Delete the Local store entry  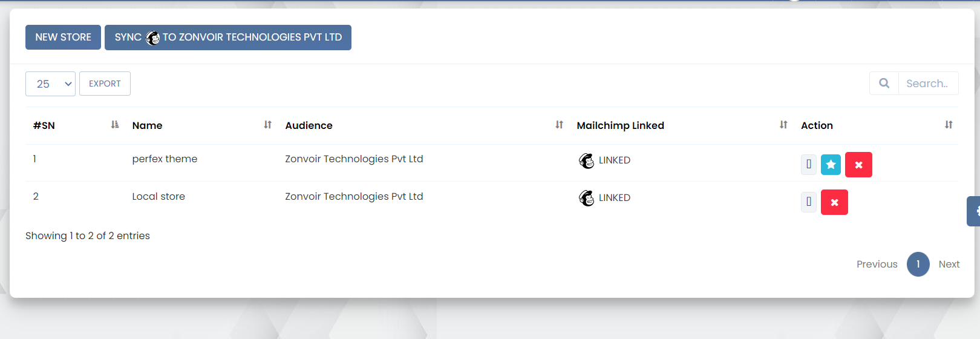point(834,202)
